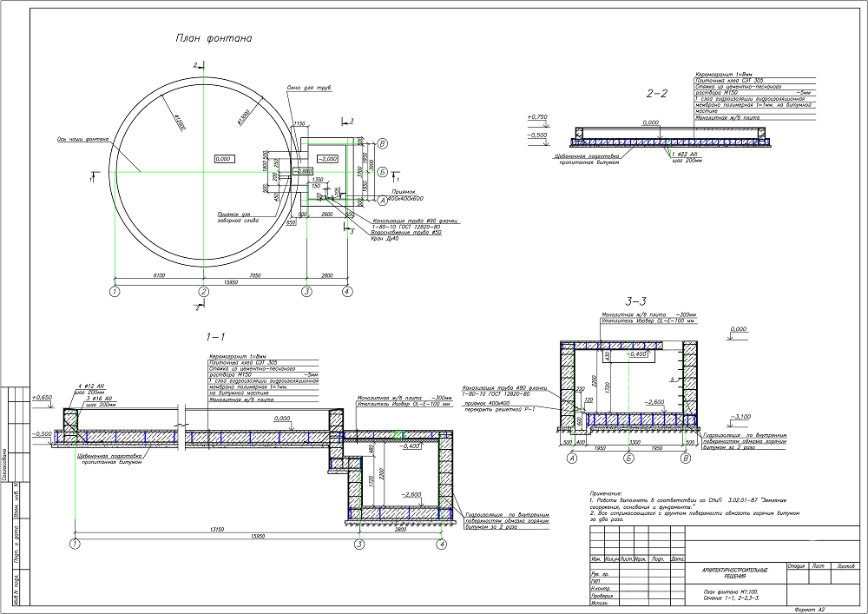The height and width of the screenshot is (614, 868).
Task: Click the "Примечания" notes block
Action: click(694, 506)
